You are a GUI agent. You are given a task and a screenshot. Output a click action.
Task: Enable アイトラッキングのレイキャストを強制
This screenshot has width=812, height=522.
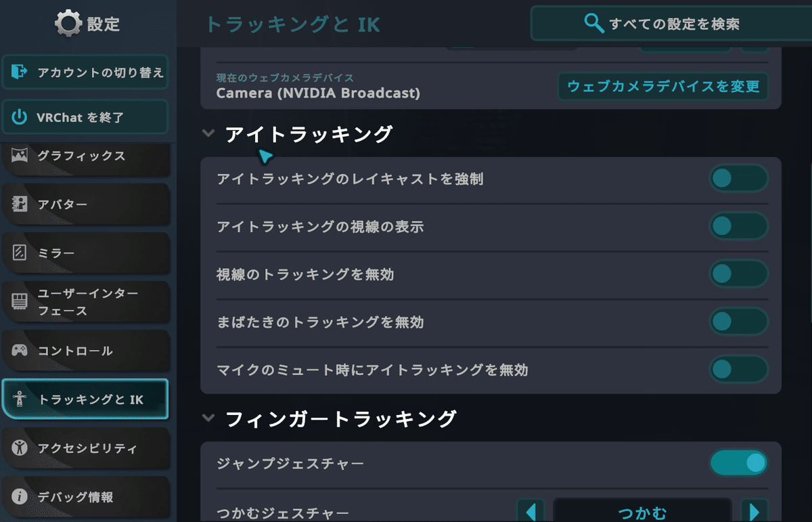point(738,178)
